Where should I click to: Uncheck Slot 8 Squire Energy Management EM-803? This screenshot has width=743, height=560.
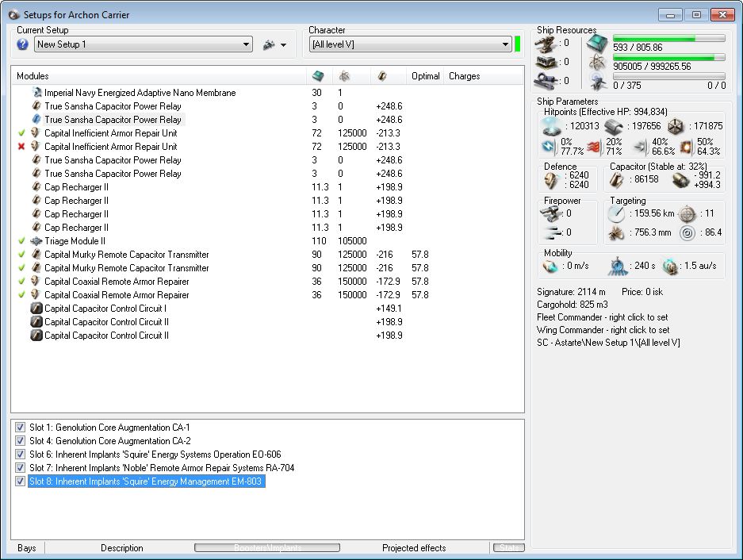[20, 481]
